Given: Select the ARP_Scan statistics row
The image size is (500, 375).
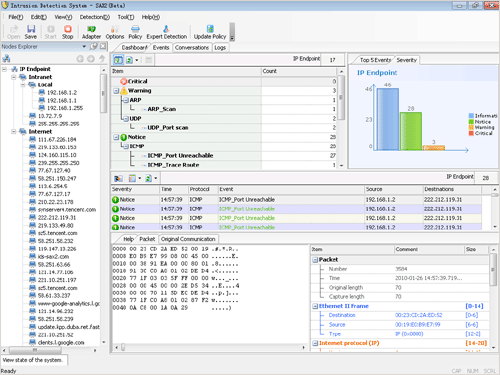Looking at the screenshot, I should point(224,109).
